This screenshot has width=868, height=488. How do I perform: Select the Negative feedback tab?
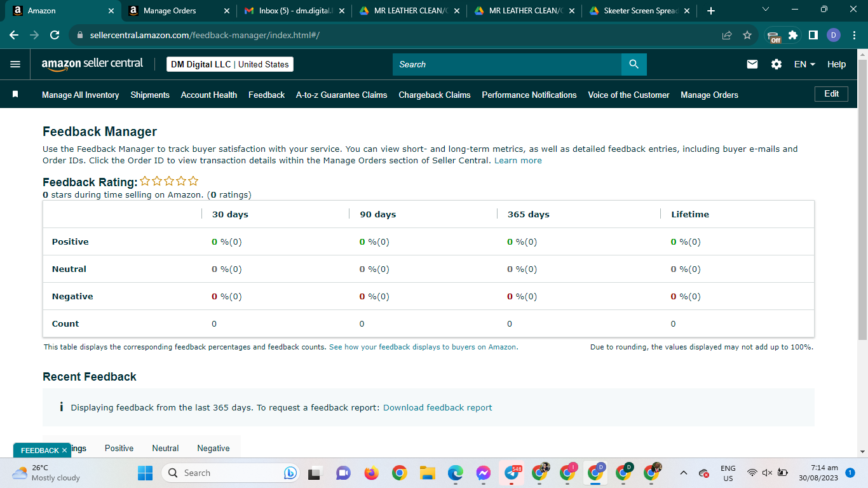[214, 448]
